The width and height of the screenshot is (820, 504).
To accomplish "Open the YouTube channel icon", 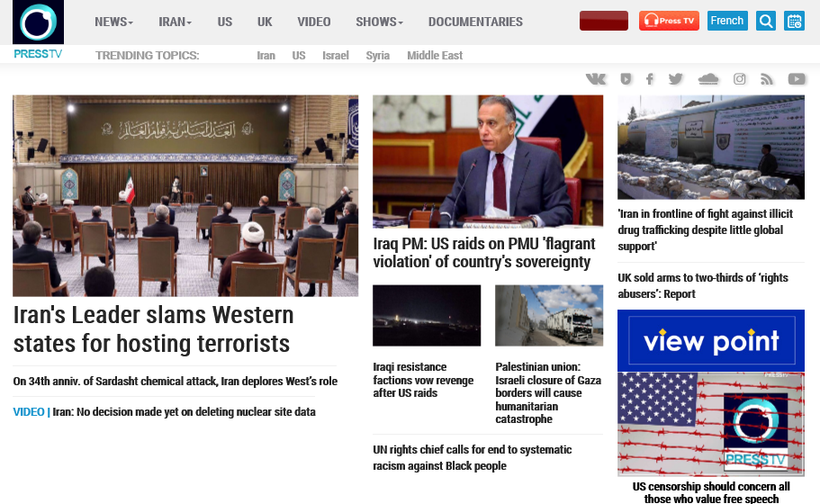I will (x=797, y=79).
